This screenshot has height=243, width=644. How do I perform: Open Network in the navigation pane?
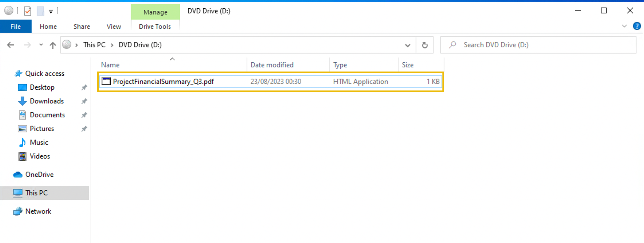click(38, 211)
